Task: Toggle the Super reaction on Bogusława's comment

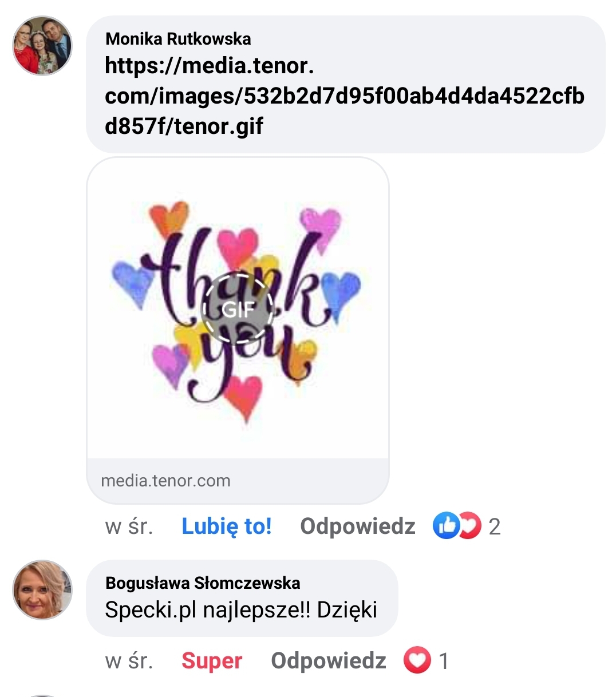Action: coord(212,661)
